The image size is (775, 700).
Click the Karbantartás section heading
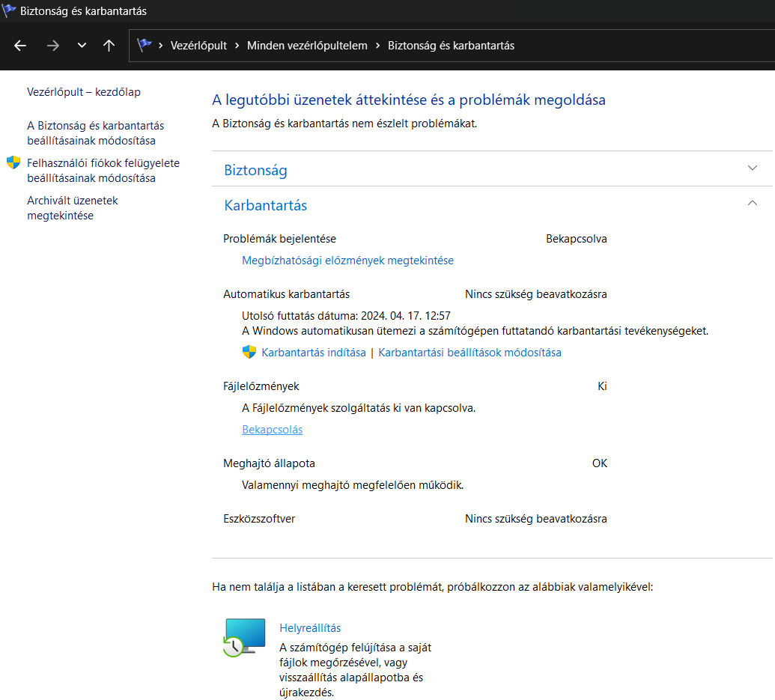[x=266, y=205]
